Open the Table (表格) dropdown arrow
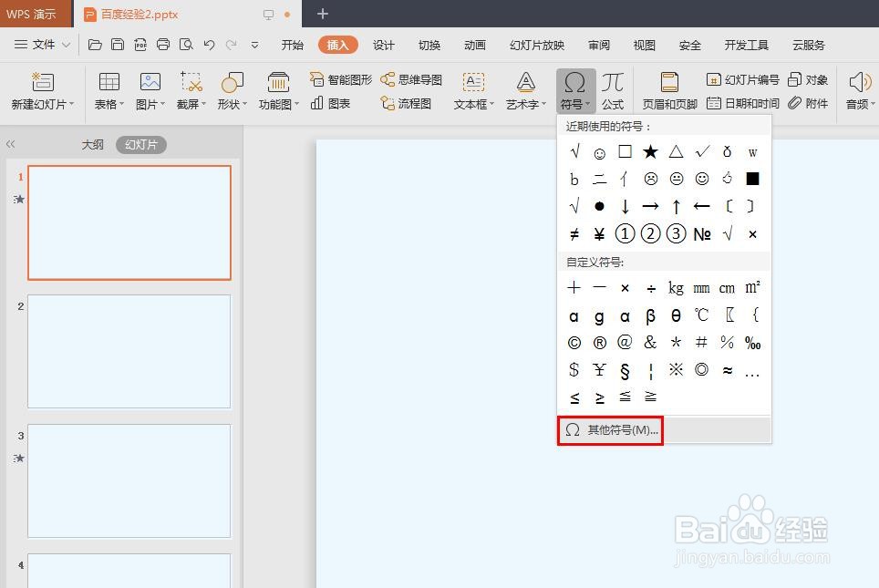 coord(121,104)
